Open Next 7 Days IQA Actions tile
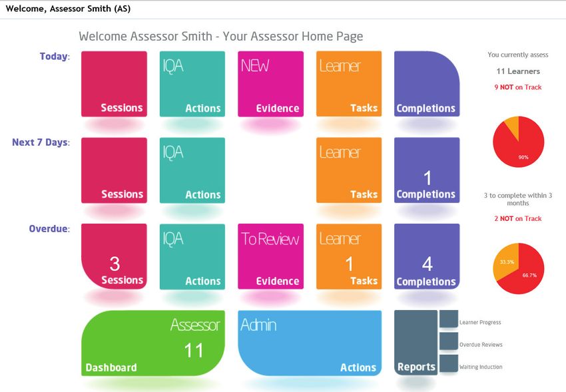The image size is (566, 392). [192, 170]
